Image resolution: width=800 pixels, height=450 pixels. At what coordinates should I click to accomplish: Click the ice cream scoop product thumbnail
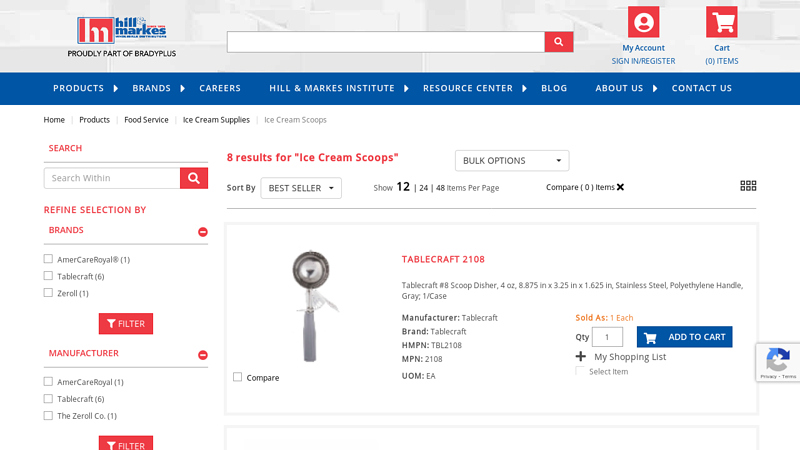308,303
